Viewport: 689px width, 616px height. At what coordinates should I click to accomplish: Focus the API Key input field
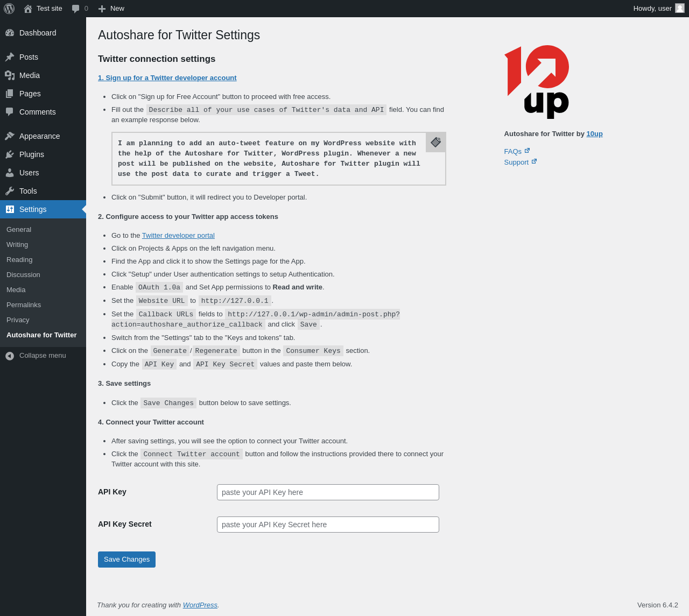pyautogui.click(x=328, y=492)
